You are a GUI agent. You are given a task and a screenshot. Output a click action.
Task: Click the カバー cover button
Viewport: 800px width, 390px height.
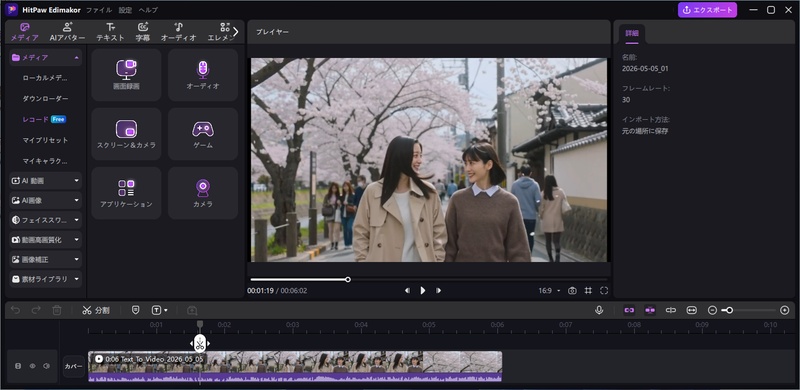click(x=73, y=366)
